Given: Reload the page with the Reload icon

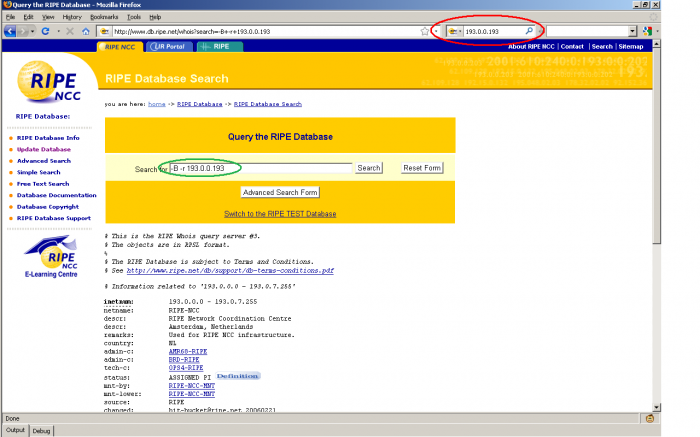Looking at the screenshot, I should pos(45,31).
